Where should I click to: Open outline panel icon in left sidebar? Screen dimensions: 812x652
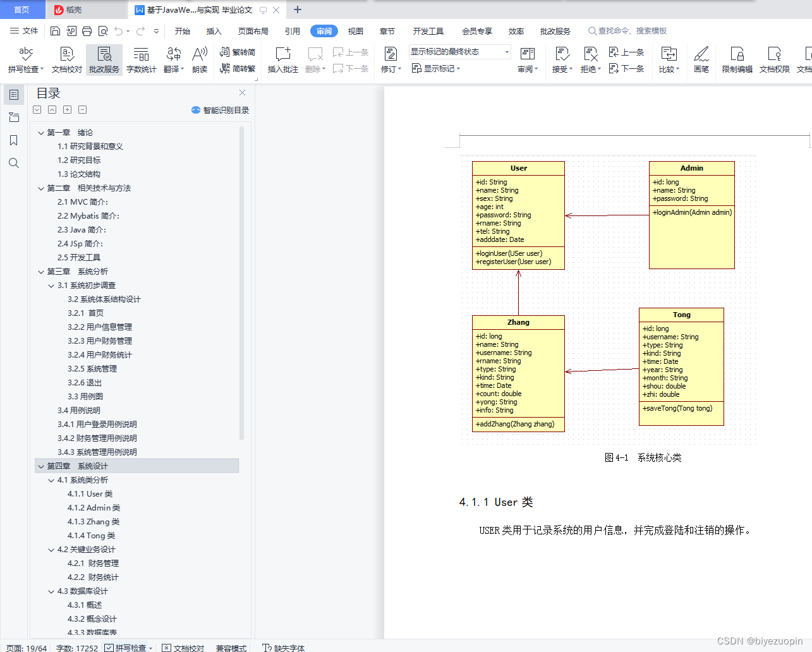[x=14, y=95]
